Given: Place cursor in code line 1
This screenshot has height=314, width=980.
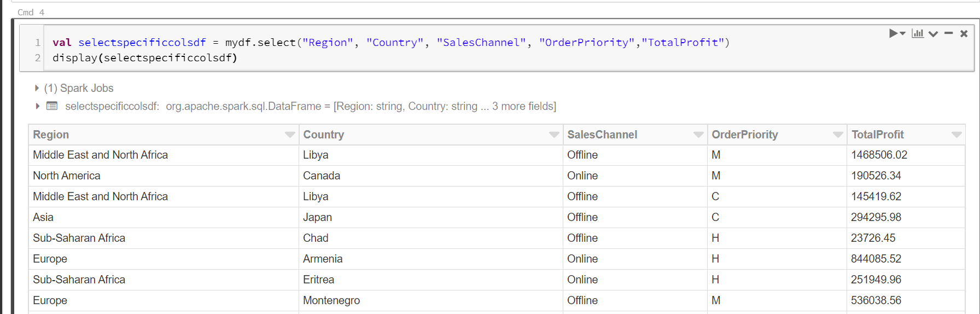Looking at the screenshot, I should click(x=391, y=42).
